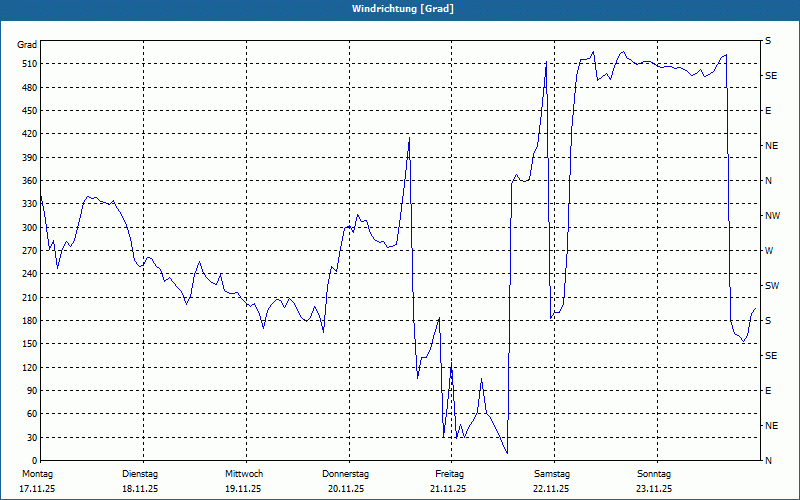Click the "S" compass label beside the 180 gridline

point(768,321)
